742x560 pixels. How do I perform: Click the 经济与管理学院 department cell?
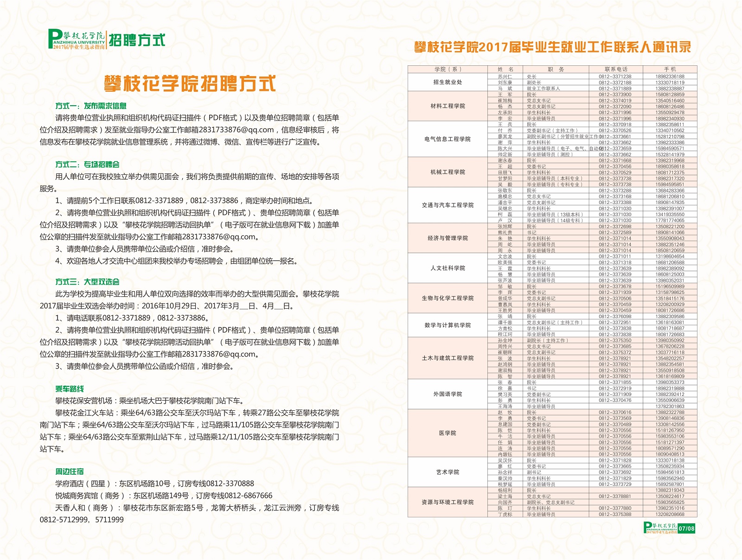point(448,238)
